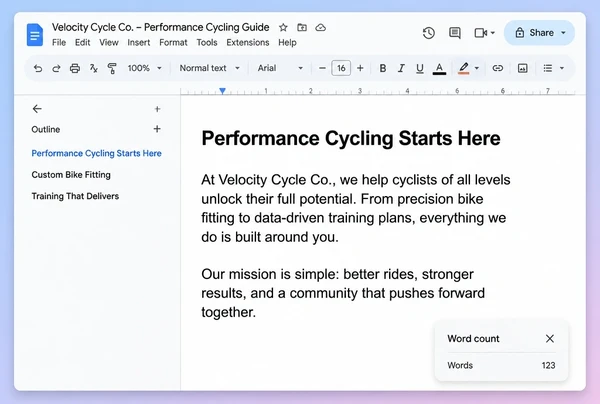Click the Words count value 123
Image resolution: width=600 pixels, height=404 pixels.
[x=548, y=365]
